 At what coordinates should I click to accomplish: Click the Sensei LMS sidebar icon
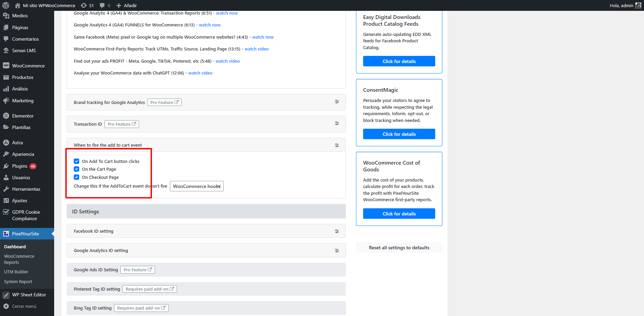[6, 50]
